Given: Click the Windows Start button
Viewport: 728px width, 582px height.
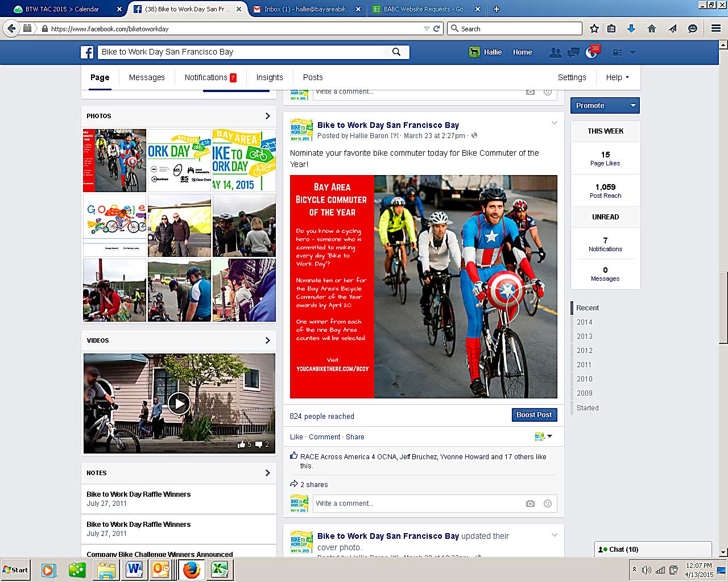Looking at the screenshot, I should tap(16, 569).
